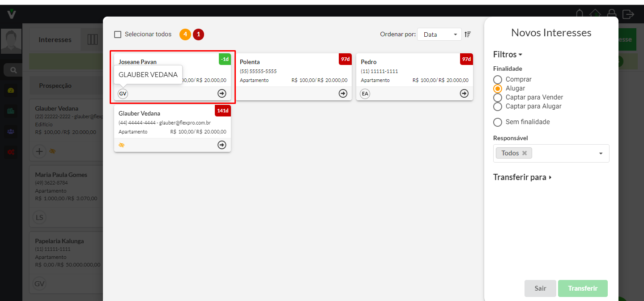644x301 pixels.
Task: Click the padlock icon in the header
Action: (x=612, y=14)
